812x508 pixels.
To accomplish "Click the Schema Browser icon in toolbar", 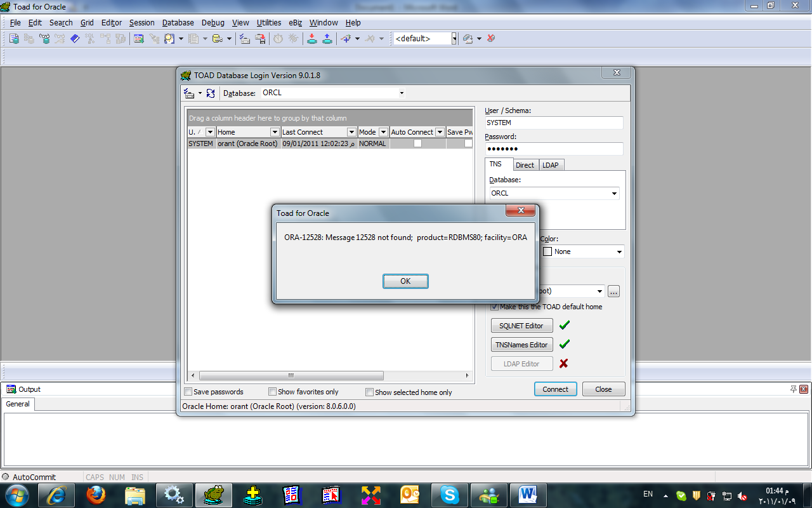I will pyautogui.click(x=138, y=39).
